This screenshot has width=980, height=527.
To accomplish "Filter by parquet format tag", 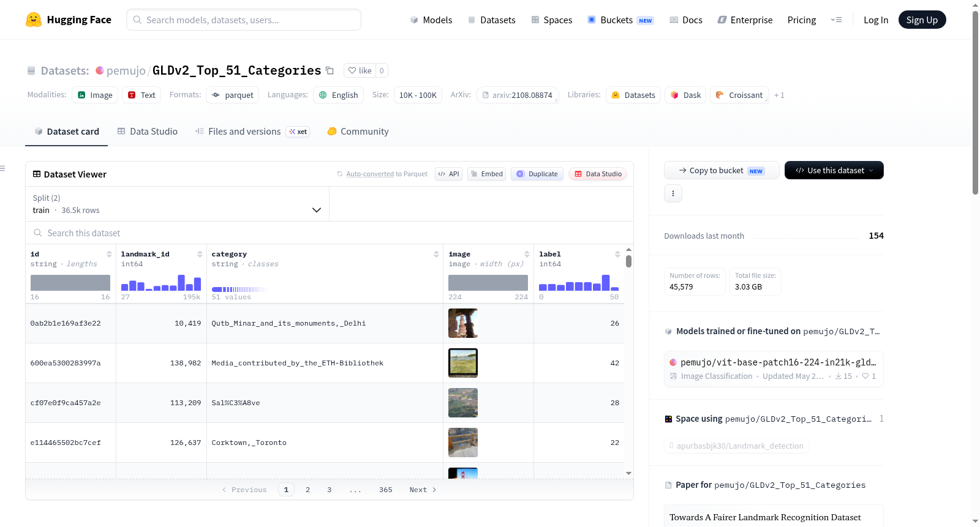I will pos(233,95).
